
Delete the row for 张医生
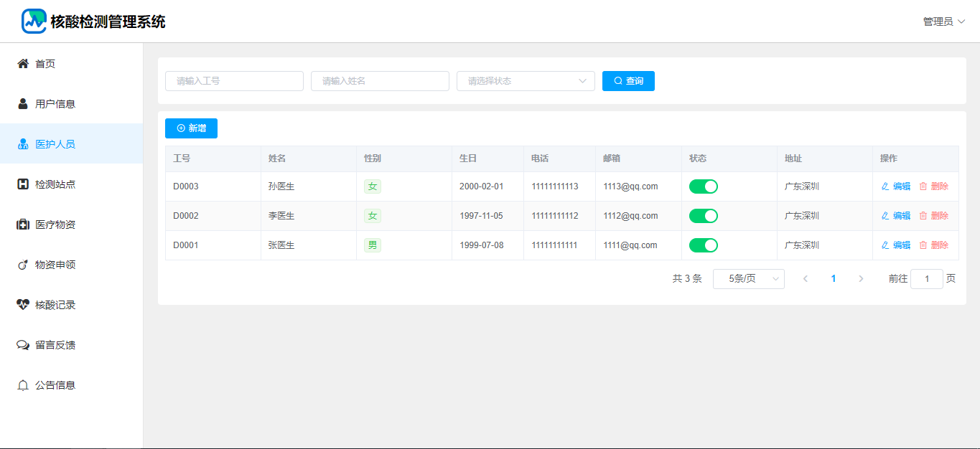pyautogui.click(x=933, y=245)
